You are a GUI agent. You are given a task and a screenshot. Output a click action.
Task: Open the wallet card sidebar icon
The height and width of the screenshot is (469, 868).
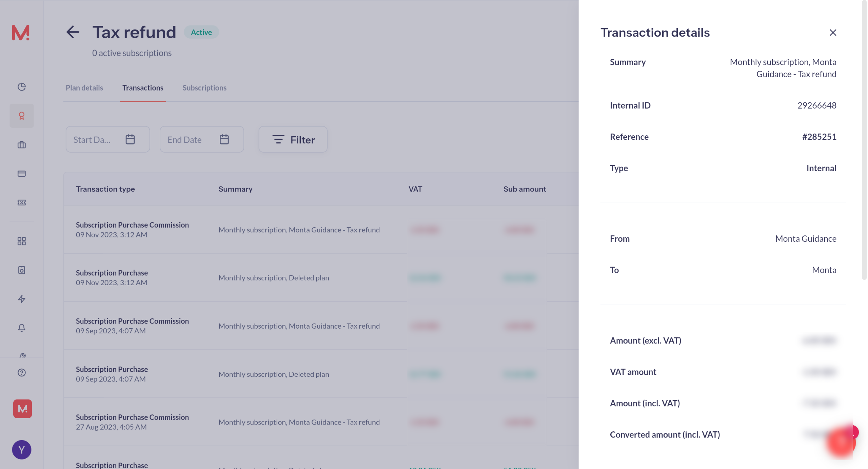point(22,174)
